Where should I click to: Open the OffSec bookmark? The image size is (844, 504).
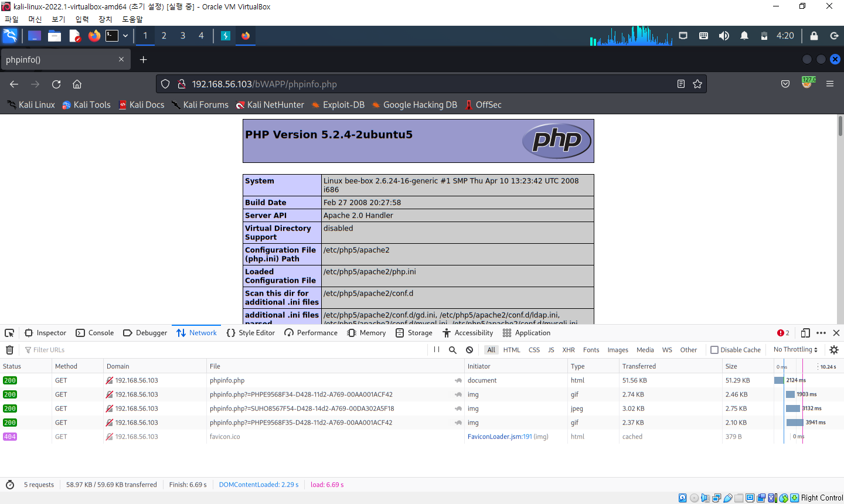click(x=483, y=105)
